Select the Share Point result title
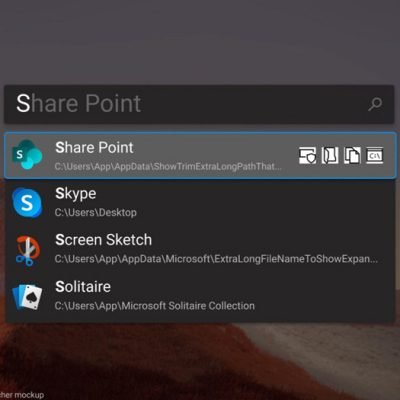The height and width of the screenshot is (400, 400). point(94,147)
